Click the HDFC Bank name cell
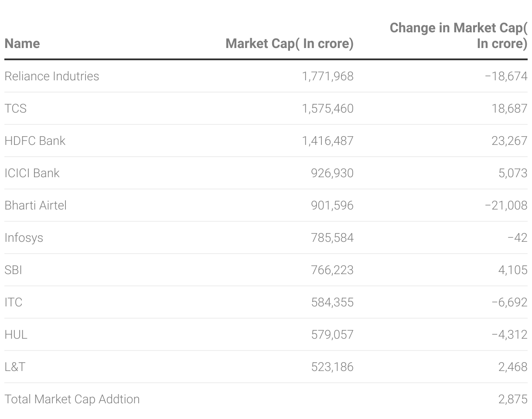The image size is (532, 419). [35, 141]
